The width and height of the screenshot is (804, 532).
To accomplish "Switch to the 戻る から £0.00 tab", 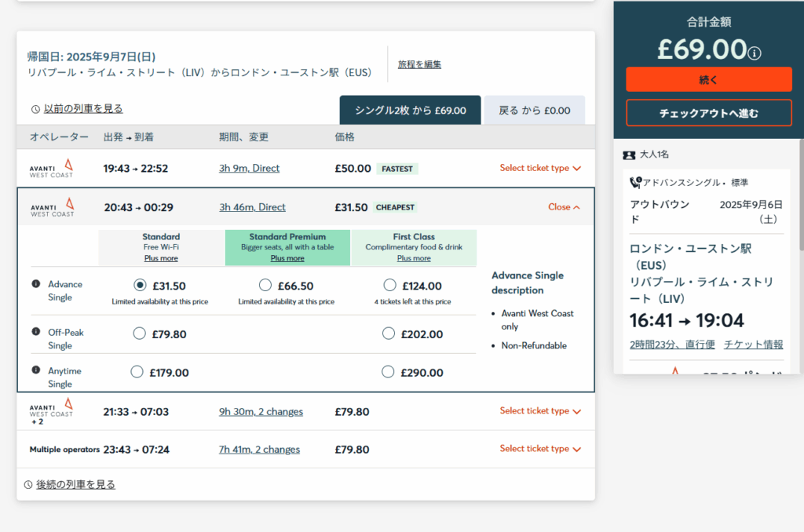I will [534, 110].
